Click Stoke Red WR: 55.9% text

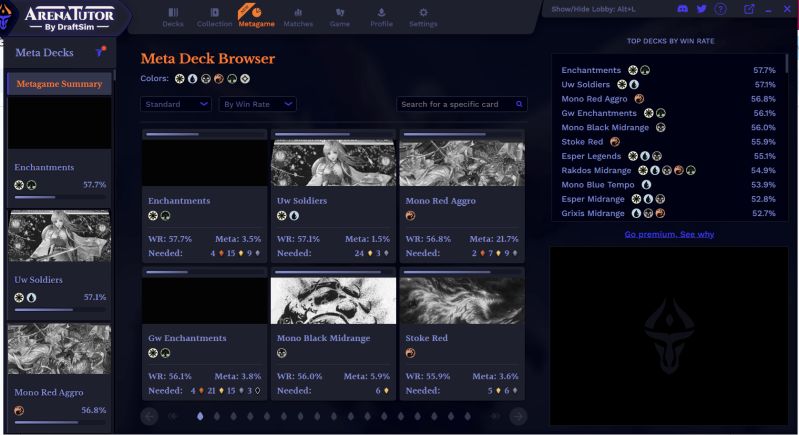(x=428, y=376)
